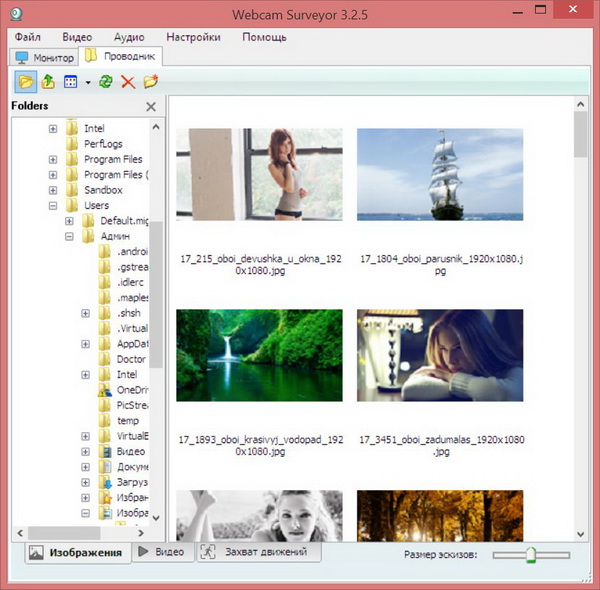The height and width of the screenshot is (590, 600).
Task: Adjust the thumbnail size slider
Action: pos(531,554)
